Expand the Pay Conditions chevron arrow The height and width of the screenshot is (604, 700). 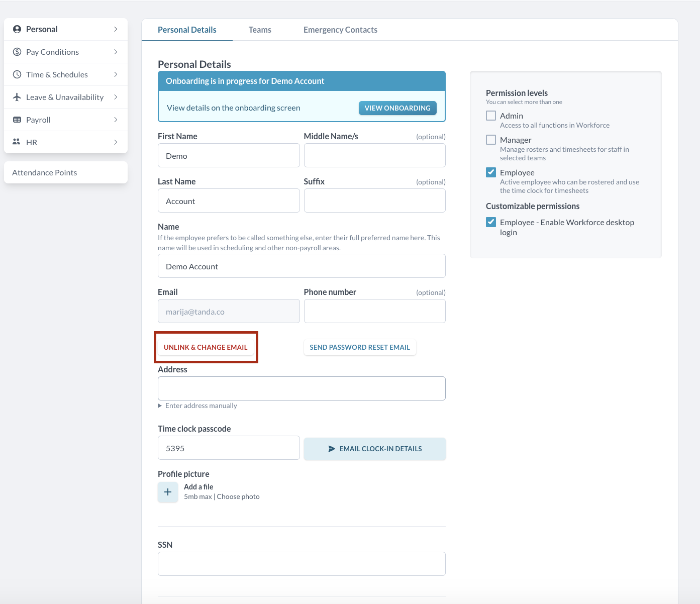[x=116, y=52]
